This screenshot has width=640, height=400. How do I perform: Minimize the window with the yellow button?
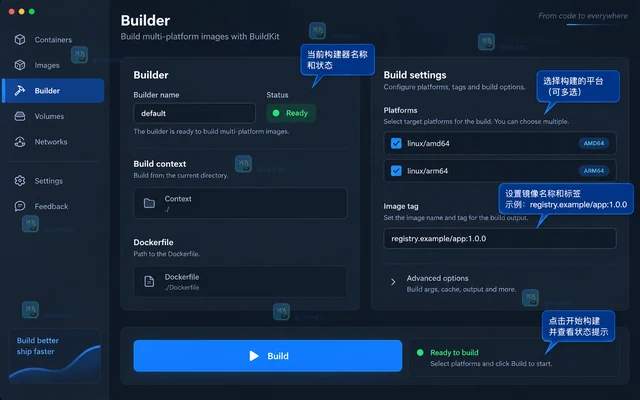(x=22, y=11)
